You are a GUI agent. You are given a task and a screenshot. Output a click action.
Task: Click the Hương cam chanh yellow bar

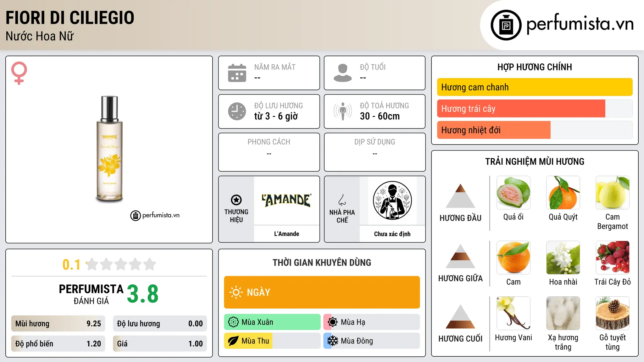pyautogui.click(x=535, y=87)
